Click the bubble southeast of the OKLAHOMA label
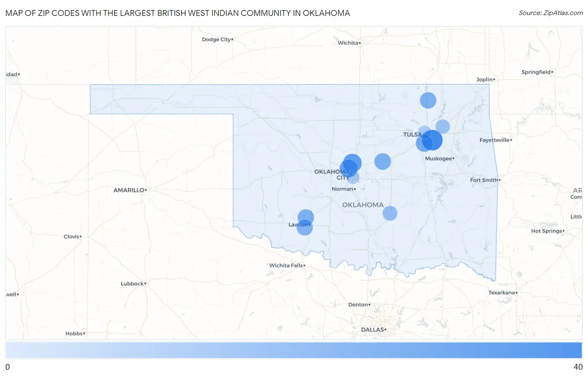Image resolution: width=588 pixels, height=376 pixels. click(390, 213)
